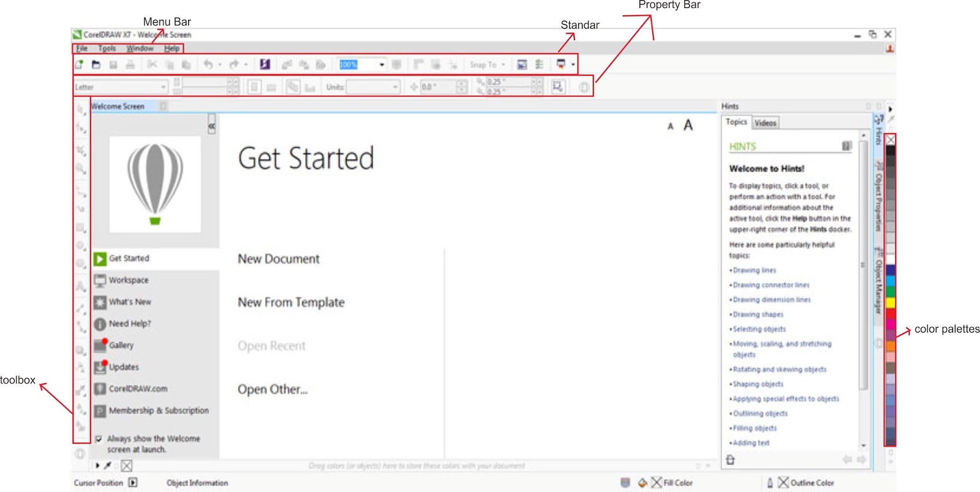Select the Rectangle tool in toolbox
The height and width of the screenshot is (492, 980).
(81, 228)
